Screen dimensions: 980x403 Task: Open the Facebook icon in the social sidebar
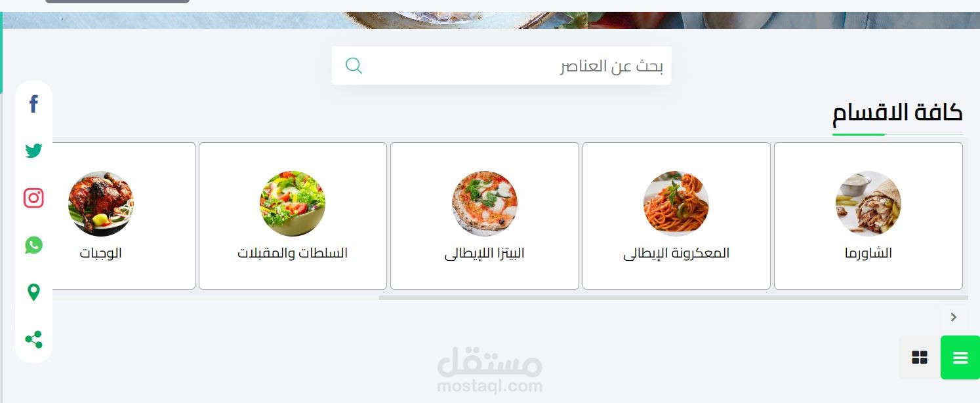[33, 104]
